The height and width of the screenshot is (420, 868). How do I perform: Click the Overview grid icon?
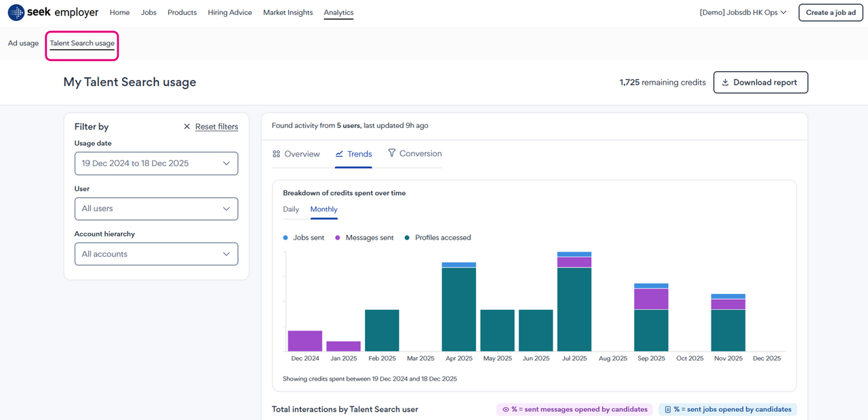pos(276,154)
